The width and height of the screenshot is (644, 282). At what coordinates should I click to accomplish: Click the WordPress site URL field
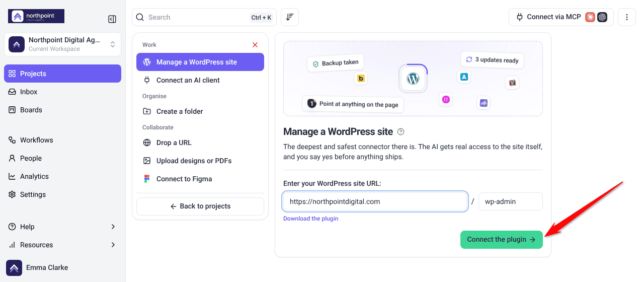tap(375, 201)
